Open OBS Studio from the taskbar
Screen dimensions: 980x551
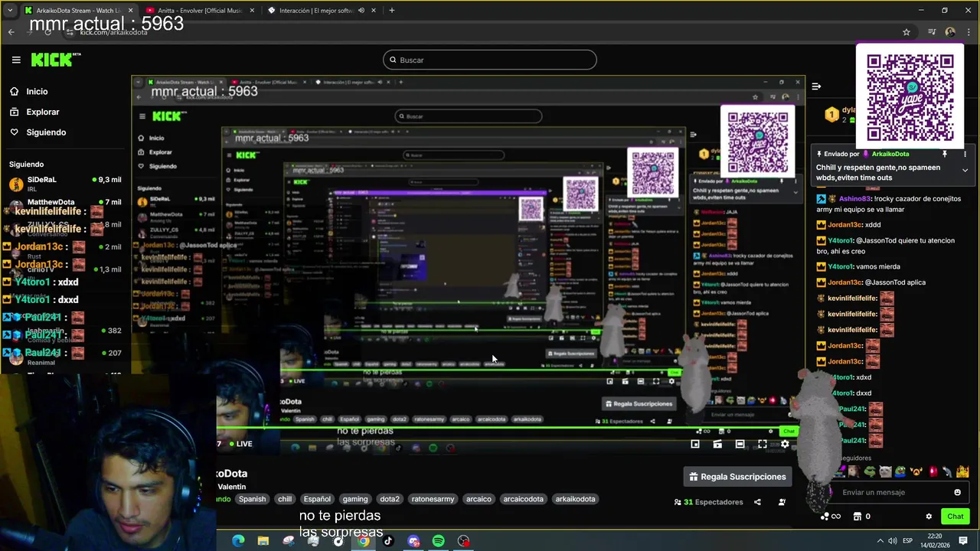click(x=463, y=541)
